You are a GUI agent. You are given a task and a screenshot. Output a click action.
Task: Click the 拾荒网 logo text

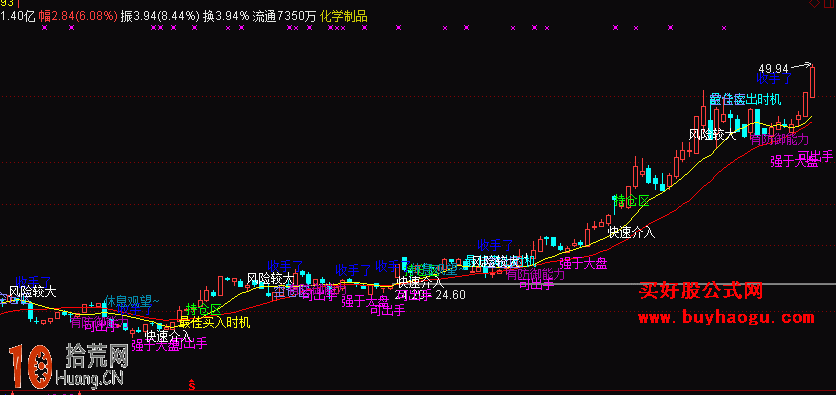click(97, 356)
